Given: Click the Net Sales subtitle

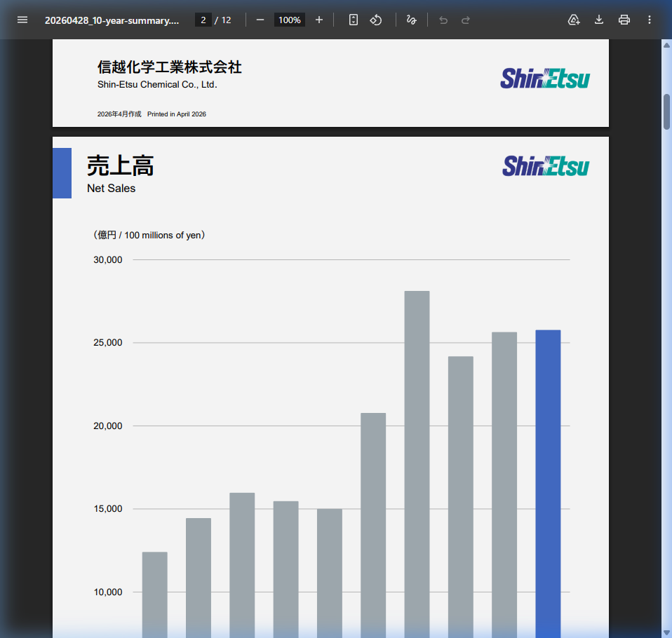Looking at the screenshot, I should pos(111,189).
